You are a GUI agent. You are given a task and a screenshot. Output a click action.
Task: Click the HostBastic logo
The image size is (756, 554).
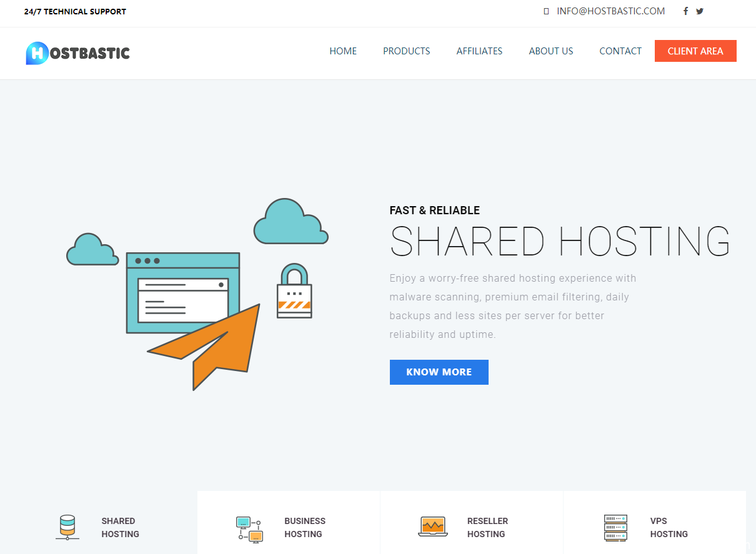click(x=78, y=52)
